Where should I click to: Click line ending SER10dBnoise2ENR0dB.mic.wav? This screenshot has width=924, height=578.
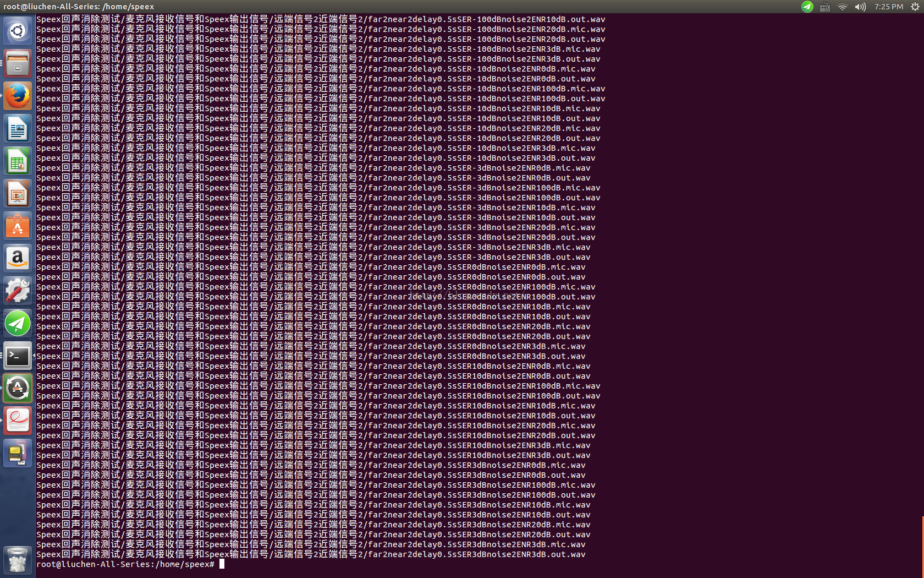313,366
